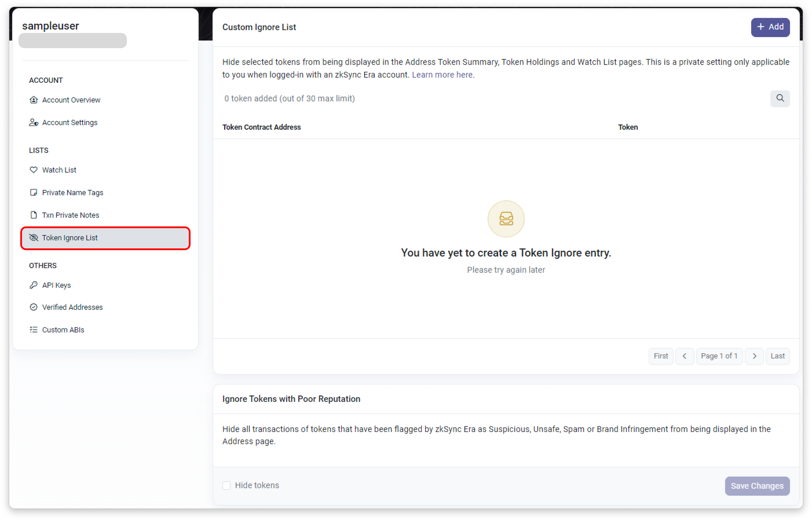Jump to the First page button
Image resolution: width=812 pixels, height=520 pixels.
pyautogui.click(x=661, y=356)
